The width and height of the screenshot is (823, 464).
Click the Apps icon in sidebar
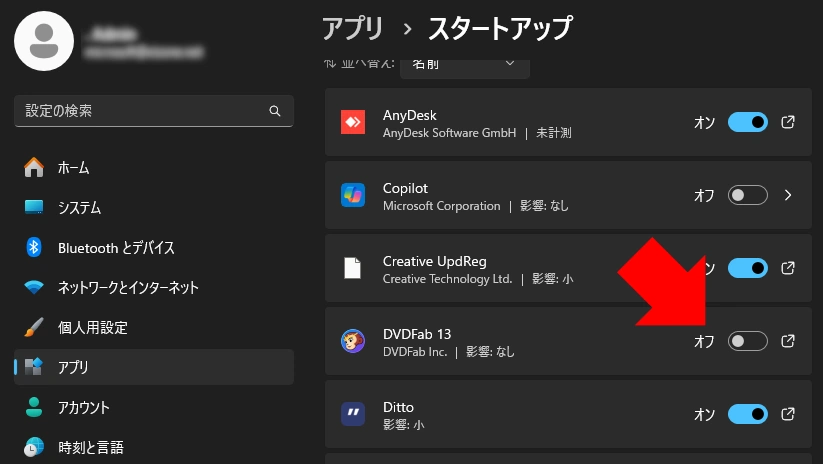pyautogui.click(x=34, y=367)
